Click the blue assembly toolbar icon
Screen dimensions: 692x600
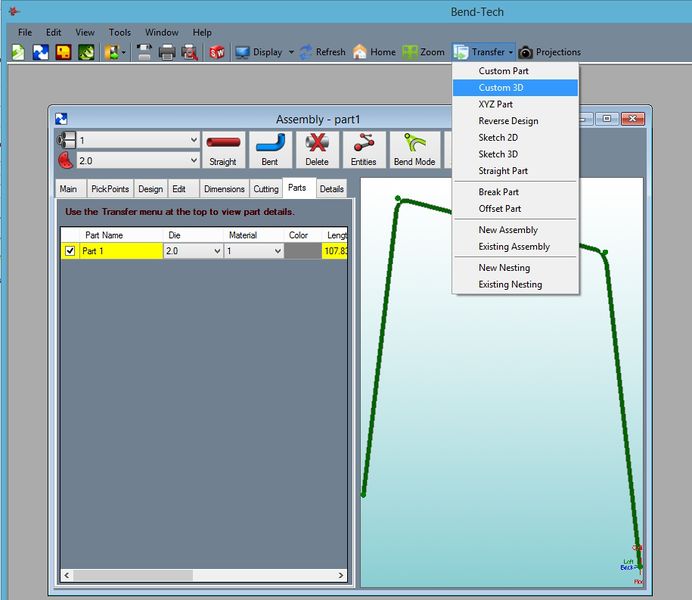[41, 52]
